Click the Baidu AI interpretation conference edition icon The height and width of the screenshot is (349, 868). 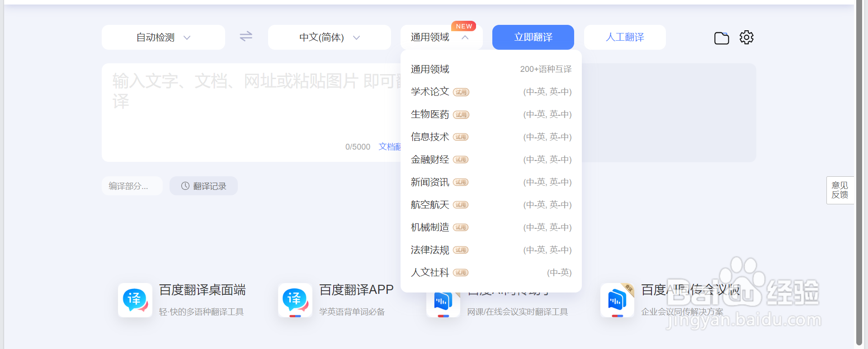(618, 300)
